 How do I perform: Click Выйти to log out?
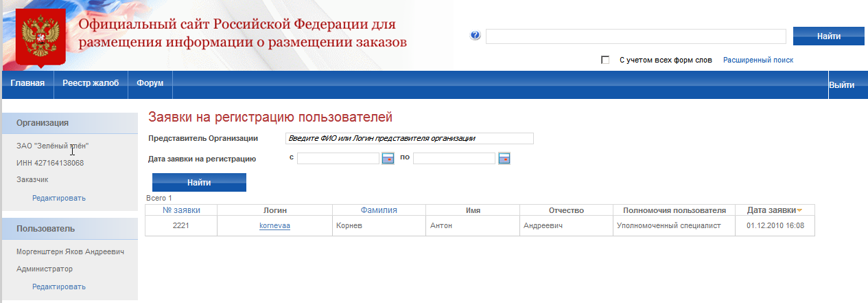(x=842, y=85)
